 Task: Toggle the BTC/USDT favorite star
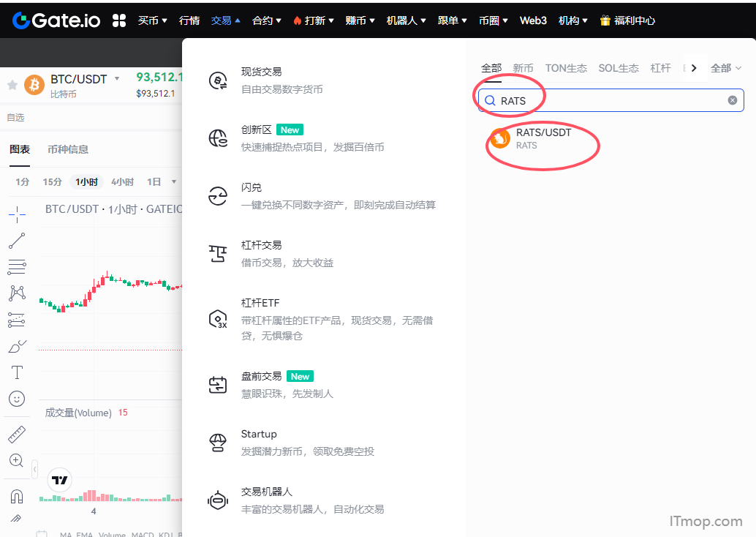(x=12, y=85)
